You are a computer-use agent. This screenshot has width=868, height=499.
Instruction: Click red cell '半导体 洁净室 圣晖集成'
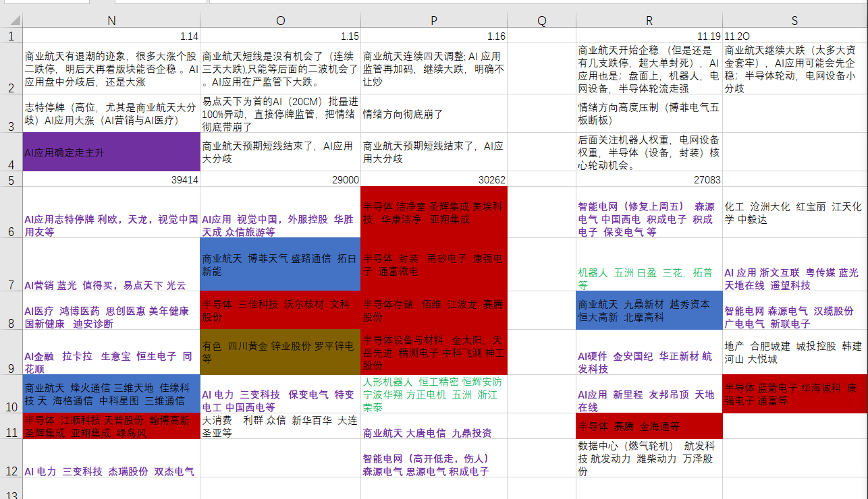click(x=434, y=212)
